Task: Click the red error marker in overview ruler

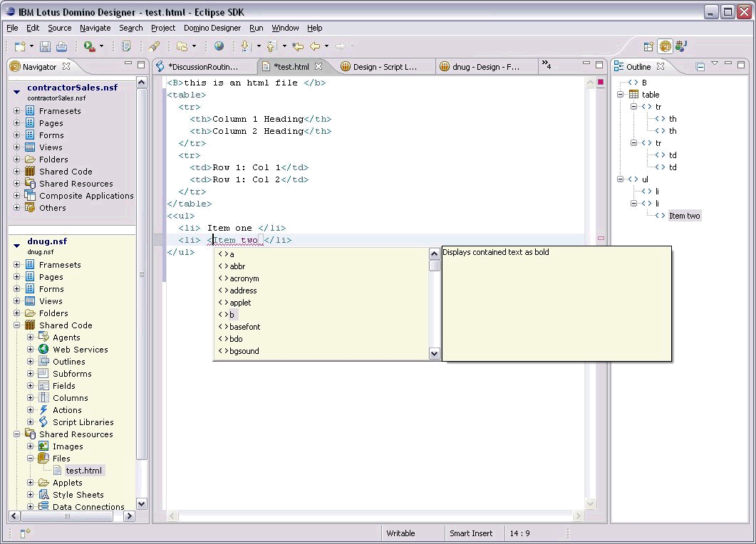Action: [x=601, y=238]
